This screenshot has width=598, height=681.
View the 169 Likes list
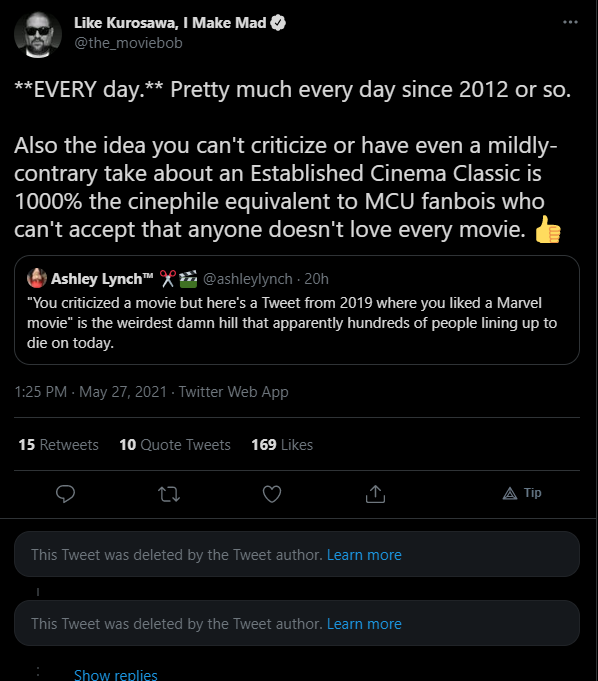coord(282,445)
